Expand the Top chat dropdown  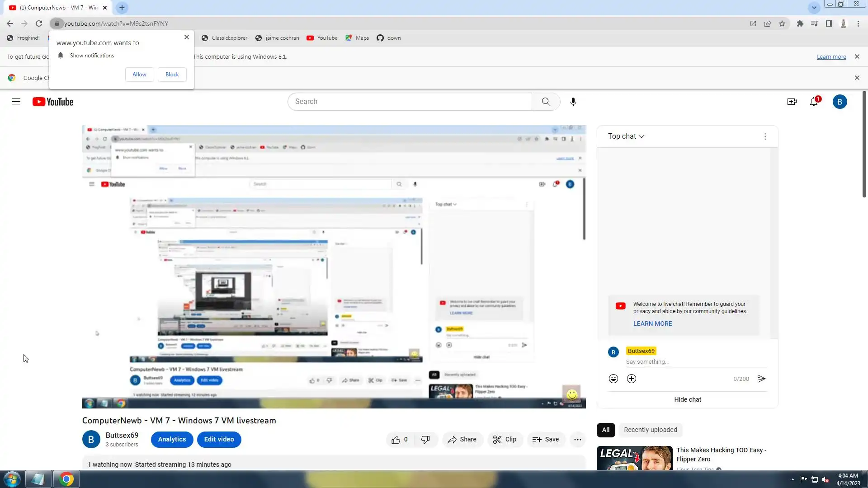626,136
